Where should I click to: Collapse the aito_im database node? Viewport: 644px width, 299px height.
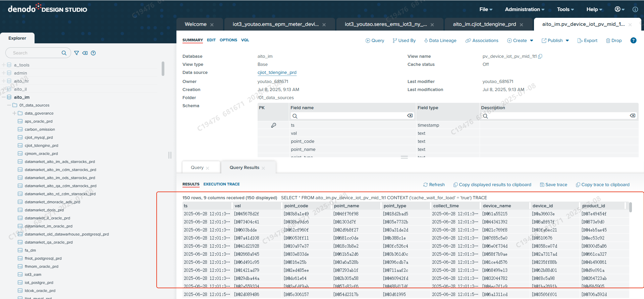(x=4, y=97)
